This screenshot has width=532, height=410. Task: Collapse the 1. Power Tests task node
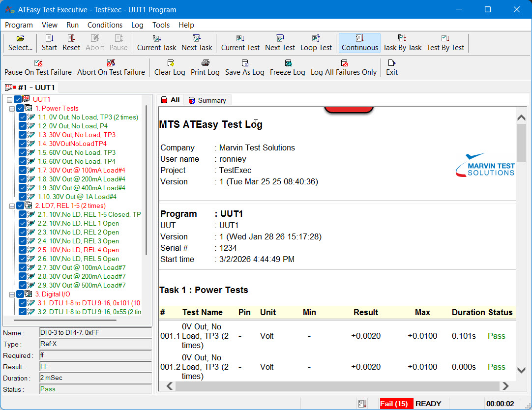[x=12, y=109]
